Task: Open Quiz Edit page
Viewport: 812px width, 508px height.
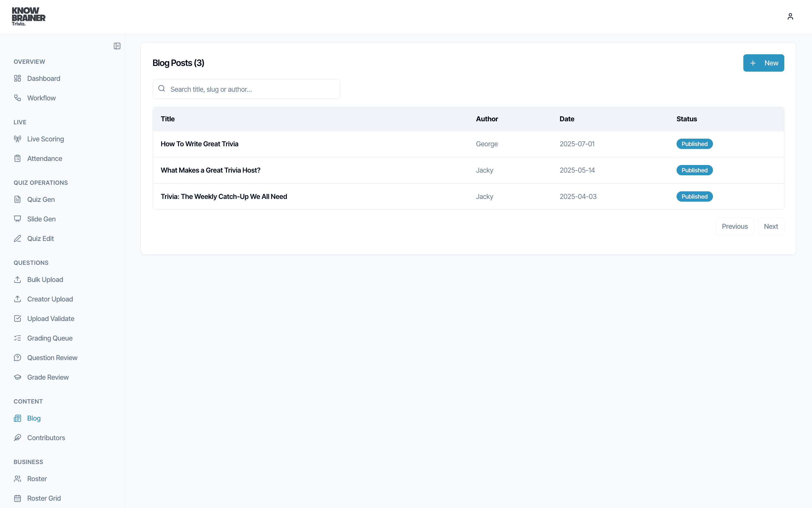Action: click(x=40, y=238)
